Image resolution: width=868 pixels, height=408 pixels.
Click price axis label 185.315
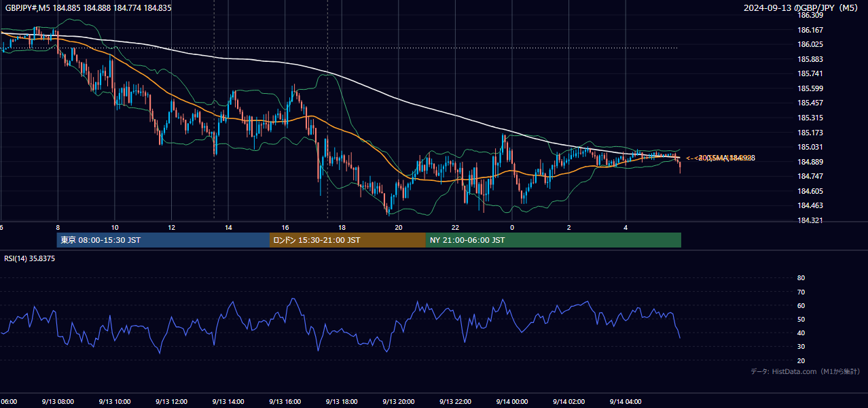[x=810, y=118]
